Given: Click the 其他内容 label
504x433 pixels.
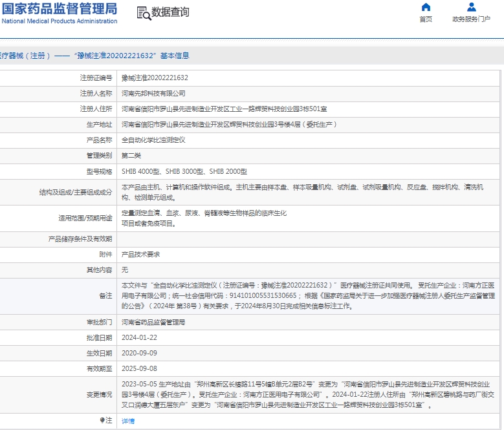Looking at the screenshot, I should (100, 270).
